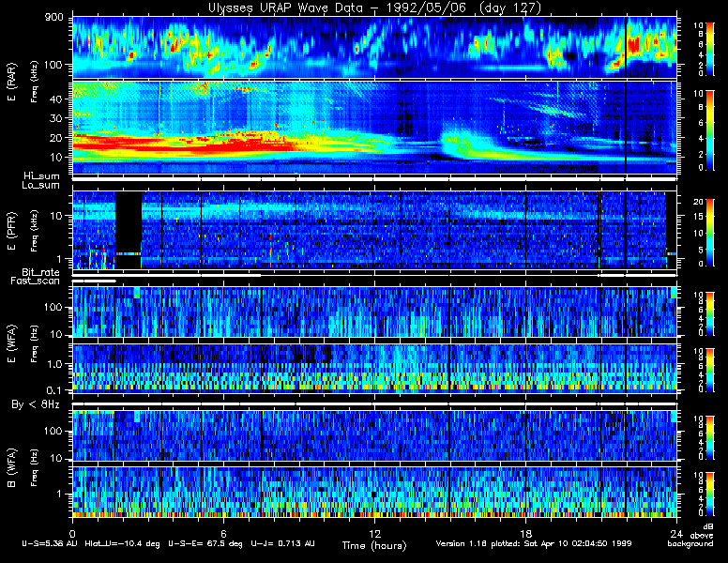Select the E (WFA) 10–100 Hz spectrogram panel
The width and height of the screenshot is (728, 563).
pos(374,312)
